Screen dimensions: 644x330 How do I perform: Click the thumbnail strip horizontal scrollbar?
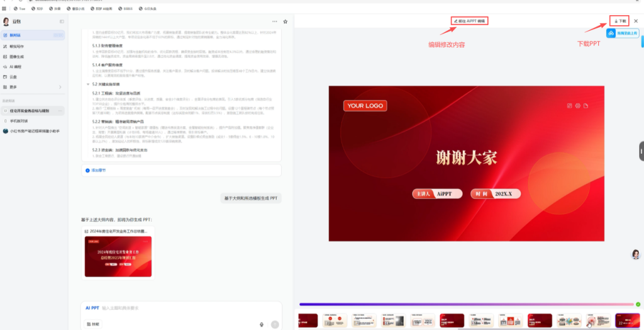point(550,329)
